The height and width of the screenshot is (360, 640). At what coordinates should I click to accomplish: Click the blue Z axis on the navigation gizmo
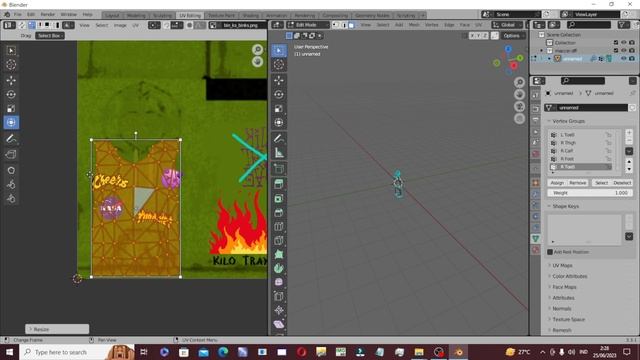coord(508,49)
